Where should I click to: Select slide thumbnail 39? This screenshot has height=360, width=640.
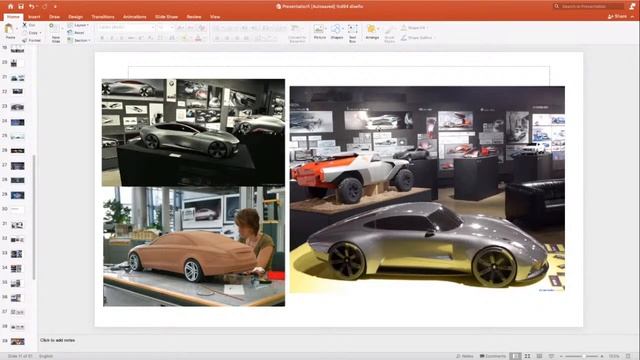17,341
